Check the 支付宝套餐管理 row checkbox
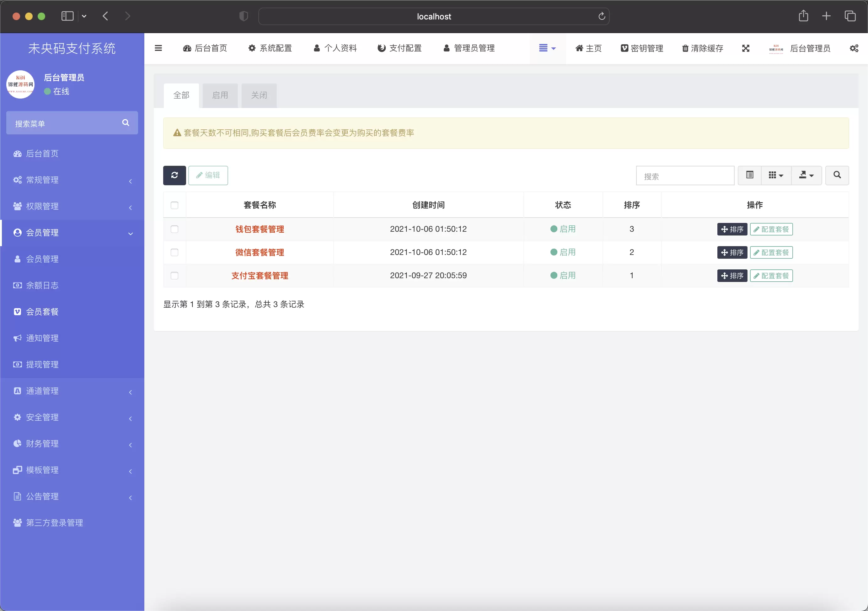Screen dimensions: 868x611 tap(174, 276)
